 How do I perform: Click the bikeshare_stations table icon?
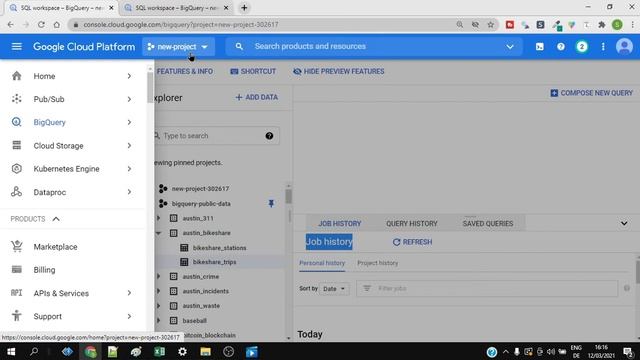pos(184,248)
